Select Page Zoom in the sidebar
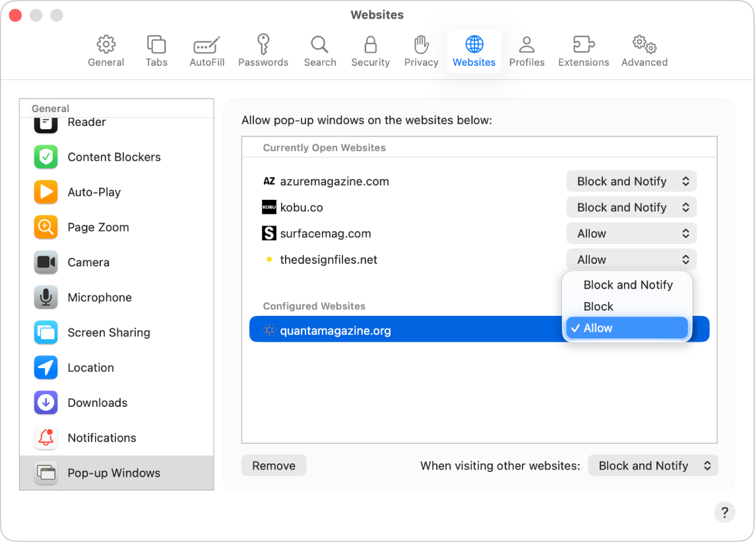The width and height of the screenshot is (756, 542). (98, 227)
